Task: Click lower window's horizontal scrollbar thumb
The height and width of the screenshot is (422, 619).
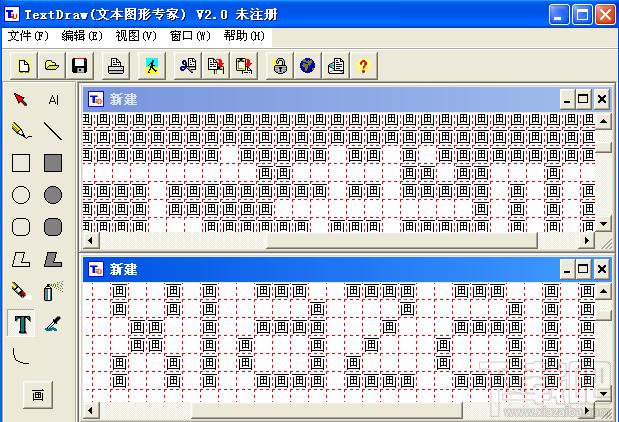Action: click(327, 411)
